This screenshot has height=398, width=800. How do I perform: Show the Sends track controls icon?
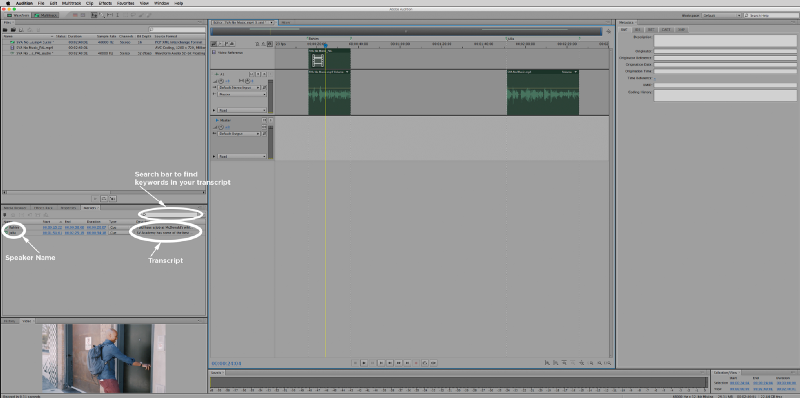pyautogui.click(x=227, y=44)
